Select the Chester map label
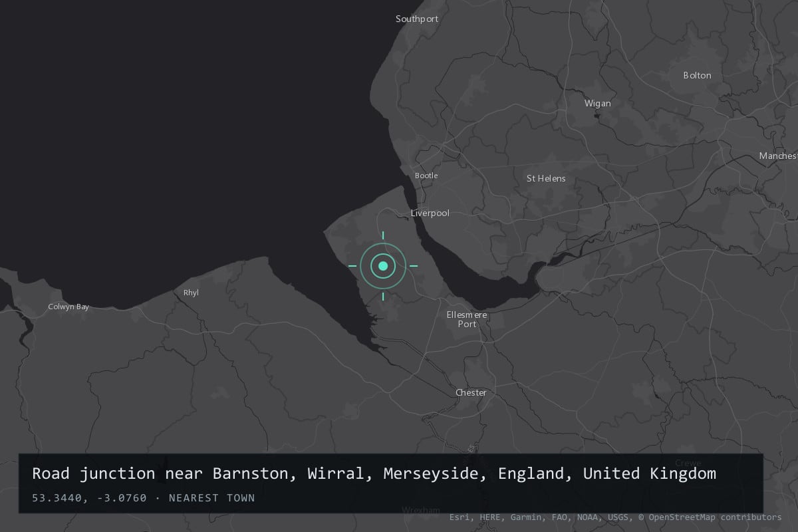 pos(471,392)
